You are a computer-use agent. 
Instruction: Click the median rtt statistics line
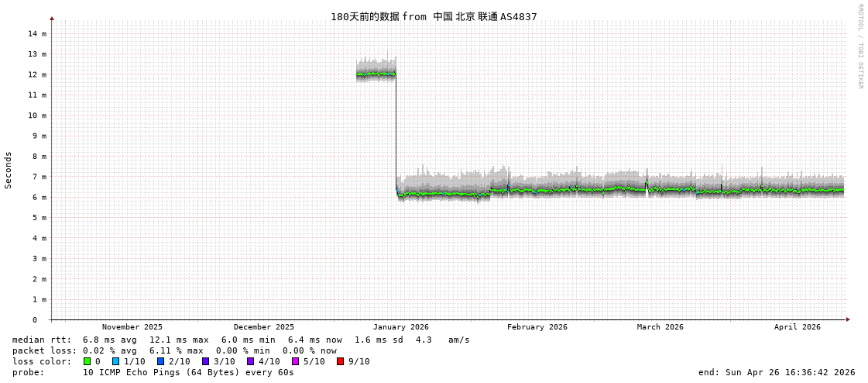(x=240, y=340)
